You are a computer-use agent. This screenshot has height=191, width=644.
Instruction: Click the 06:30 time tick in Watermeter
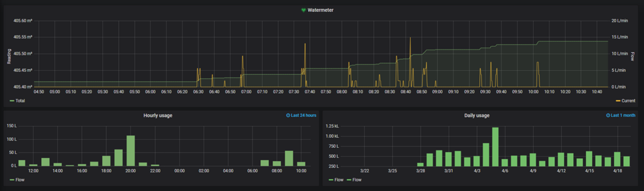[198, 92]
